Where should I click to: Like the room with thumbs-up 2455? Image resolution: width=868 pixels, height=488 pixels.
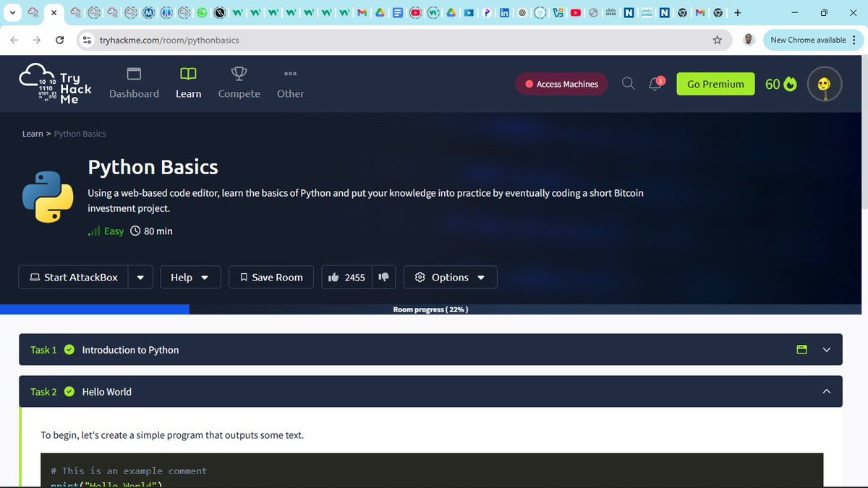[x=346, y=278]
